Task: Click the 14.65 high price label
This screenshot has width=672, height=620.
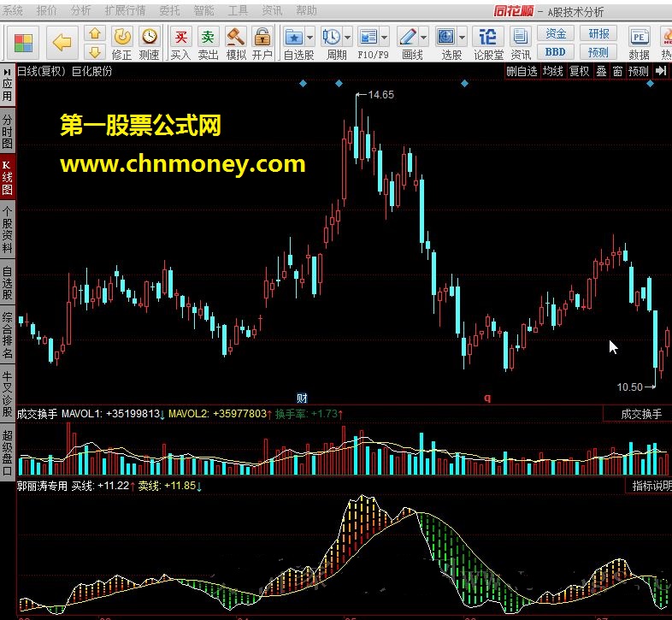Action: (x=380, y=95)
